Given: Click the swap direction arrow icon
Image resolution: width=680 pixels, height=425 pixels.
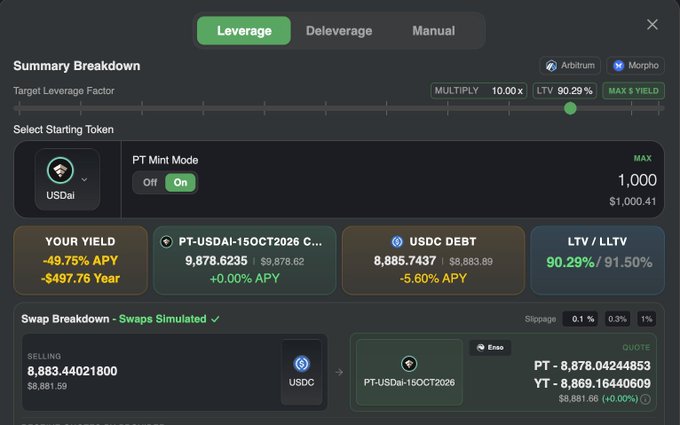Looking at the screenshot, I should 339,372.
